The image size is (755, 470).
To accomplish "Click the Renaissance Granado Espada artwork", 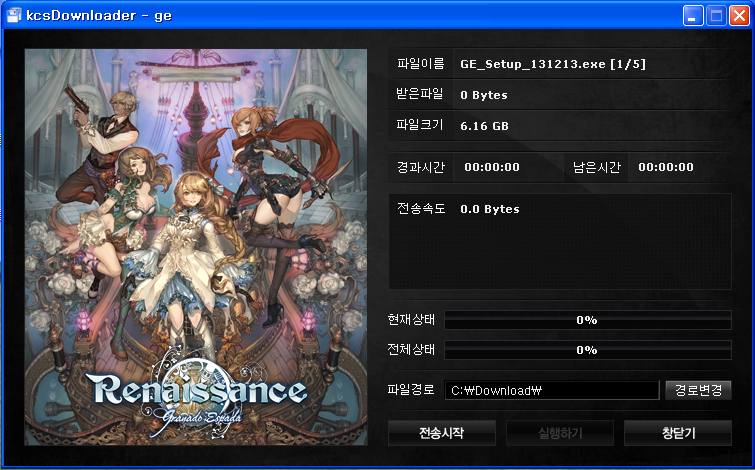I will pyautogui.click(x=196, y=247).
